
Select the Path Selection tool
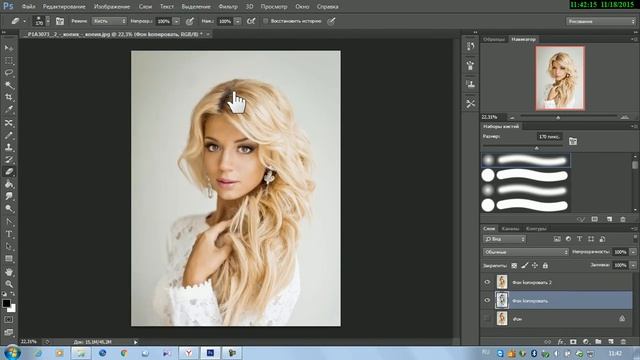(9, 246)
